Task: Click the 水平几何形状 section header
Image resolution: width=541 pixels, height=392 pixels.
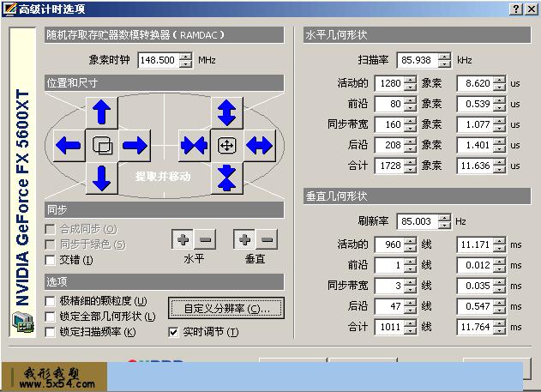Action: [x=417, y=35]
